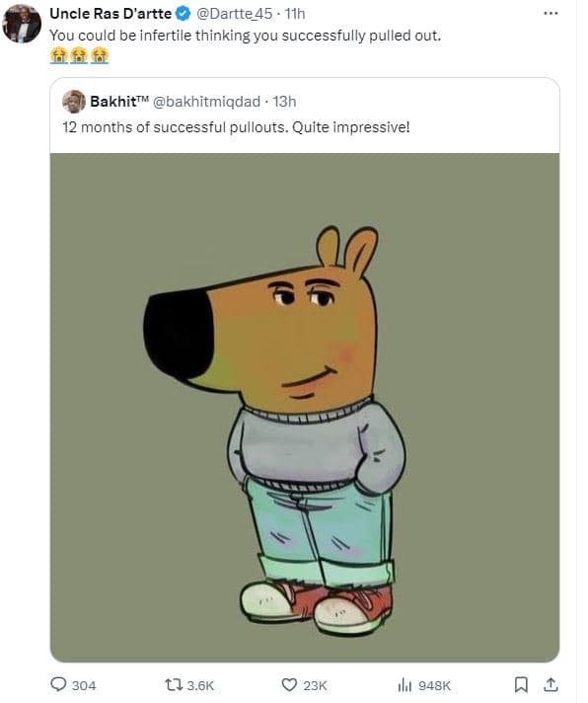The width and height of the screenshot is (588, 703).
Task: Open the @Dartte_45 handle link
Action: click(x=234, y=14)
